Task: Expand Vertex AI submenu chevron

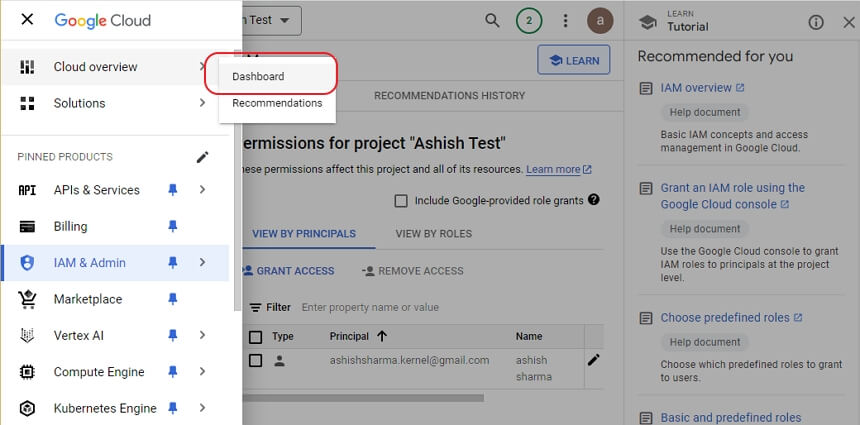Action: [x=202, y=335]
